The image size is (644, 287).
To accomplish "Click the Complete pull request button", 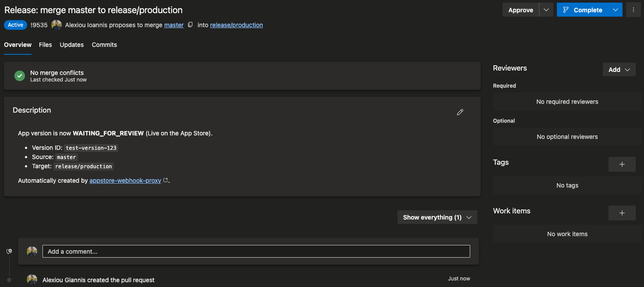I will 583,10.
